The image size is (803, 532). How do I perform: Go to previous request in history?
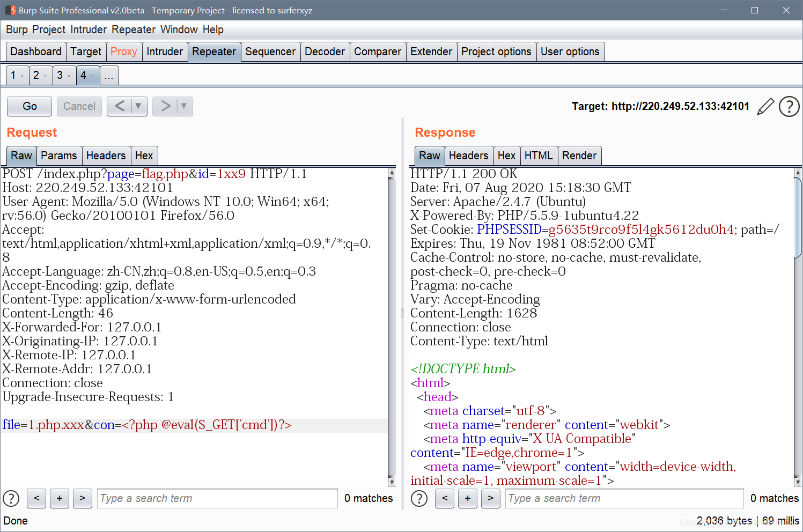pos(120,106)
